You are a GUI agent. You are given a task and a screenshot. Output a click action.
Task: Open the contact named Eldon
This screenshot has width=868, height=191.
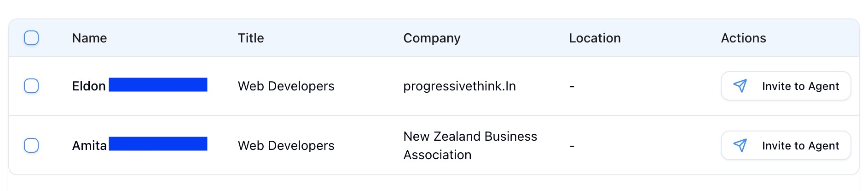pos(89,86)
